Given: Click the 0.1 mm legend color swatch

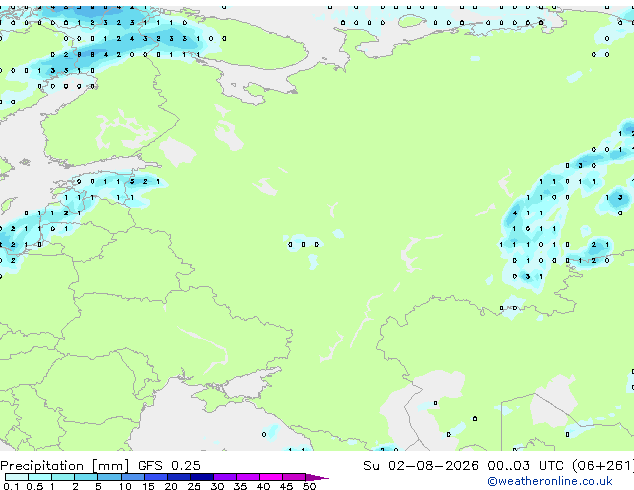Looking at the screenshot, I should tap(17, 477).
